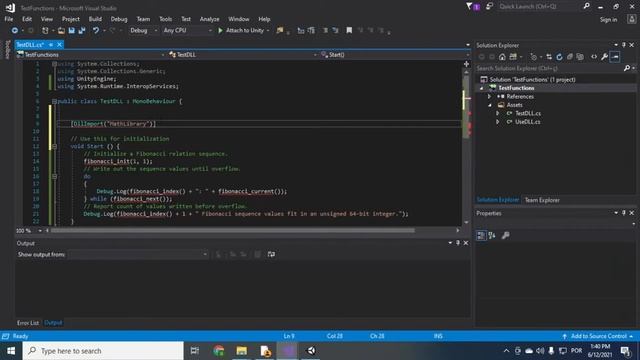Click the Home icon in Solution Explorer
Screen dimensions: 640x360
(502, 57)
